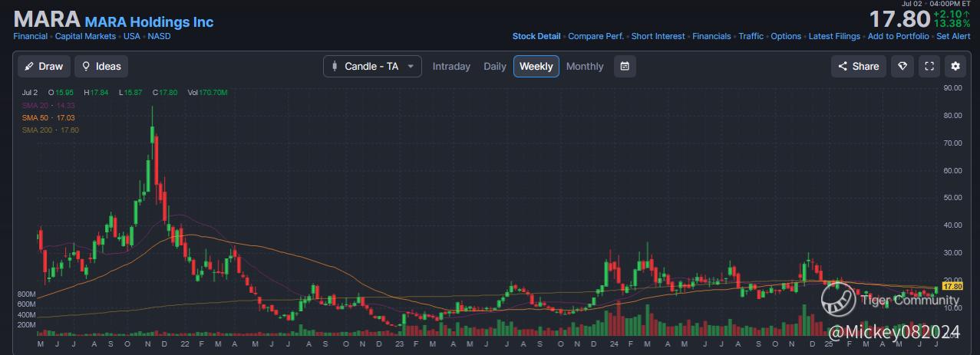Viewport: 980px width, 355px height.
Task: Select the Weekly timeframe
Action: point(536,66)
